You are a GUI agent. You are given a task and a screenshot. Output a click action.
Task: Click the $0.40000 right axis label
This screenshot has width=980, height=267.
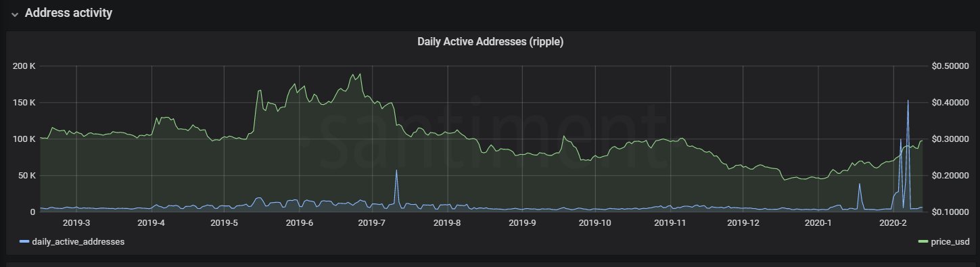pyautogui.click(x=950, y=103)
